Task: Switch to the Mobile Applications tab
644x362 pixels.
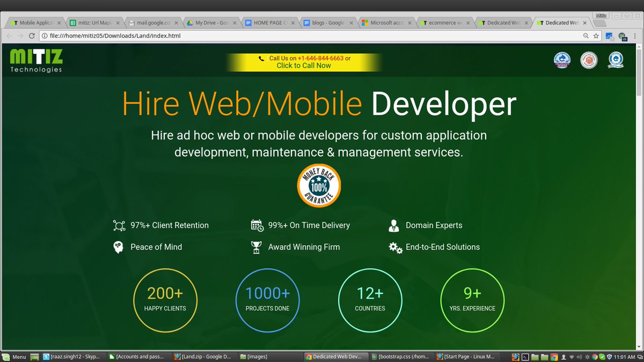Action: pyautogui.click(x=35, y=23)
